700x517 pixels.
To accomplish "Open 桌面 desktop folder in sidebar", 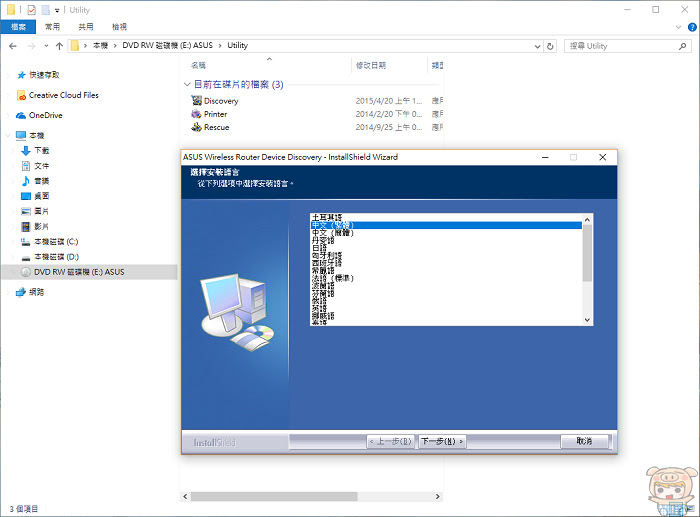I will tap(42, 196).
